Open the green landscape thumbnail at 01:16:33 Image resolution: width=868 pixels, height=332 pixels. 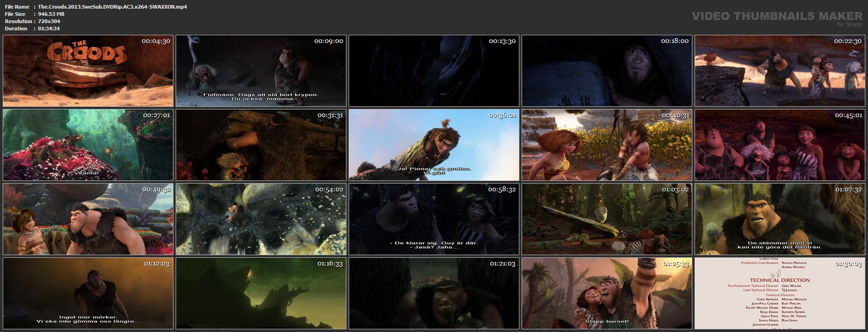coord(261,294)
